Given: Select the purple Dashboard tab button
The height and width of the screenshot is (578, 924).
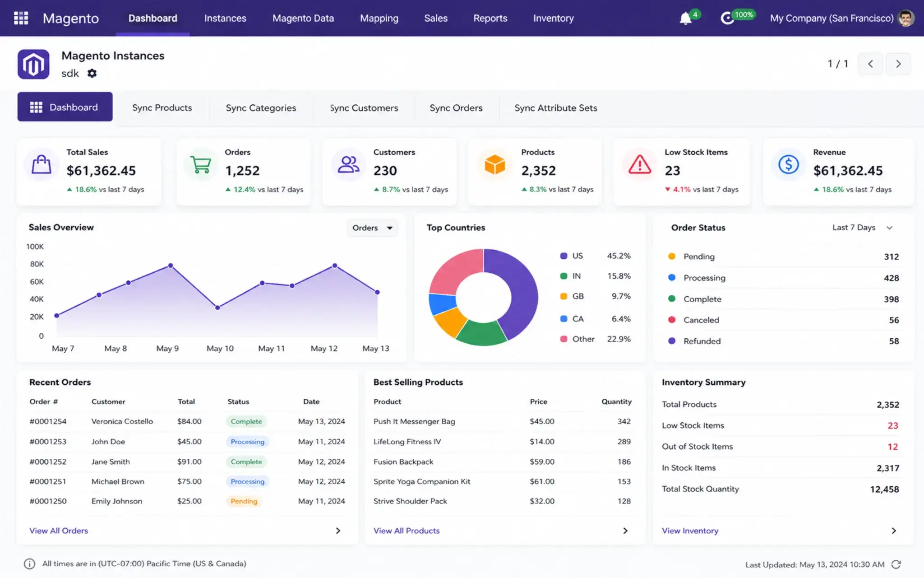Looking at the screenshot, I should [65, 107].
